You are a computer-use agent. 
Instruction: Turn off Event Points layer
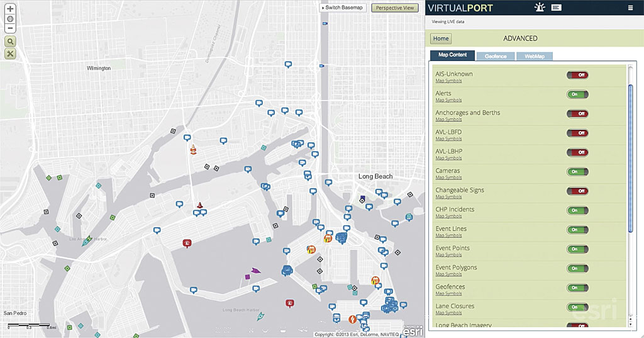tap(577, 249)
